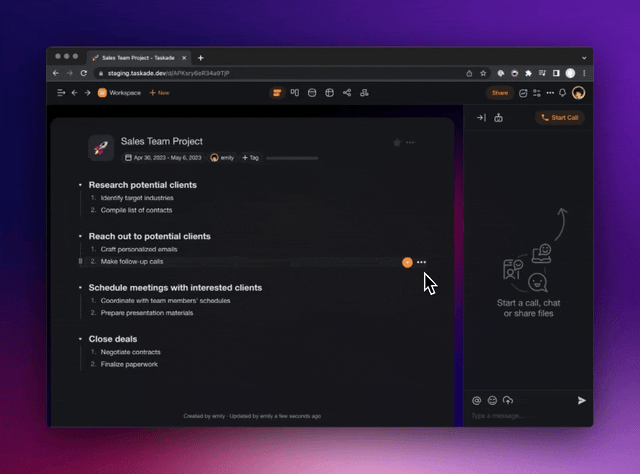Open the project's three-dot options menu

pos(411,142)
